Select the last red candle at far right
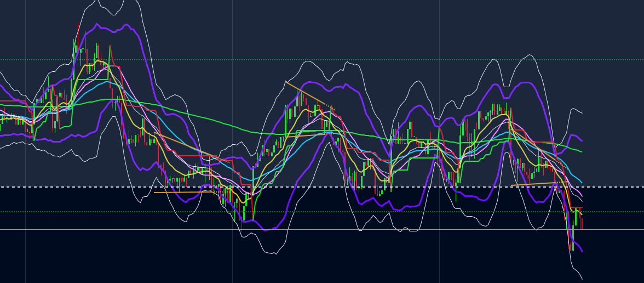The image size is (644, 283). pyautogui.click(x=582, y=218)
